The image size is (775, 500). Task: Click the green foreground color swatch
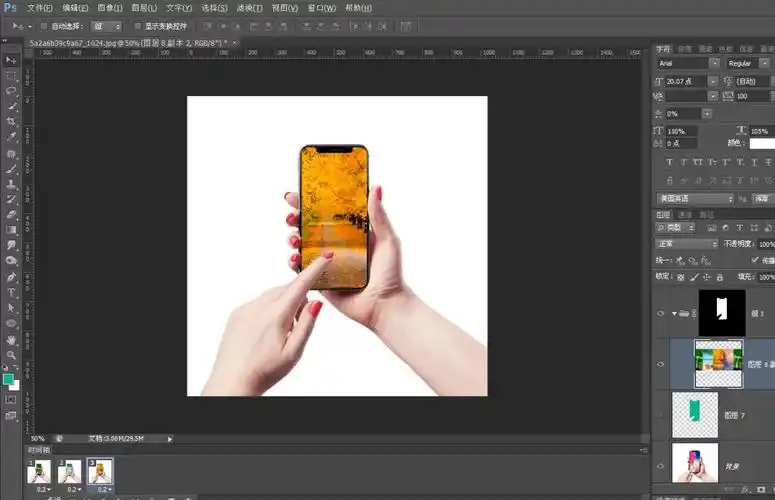[8, 379]
